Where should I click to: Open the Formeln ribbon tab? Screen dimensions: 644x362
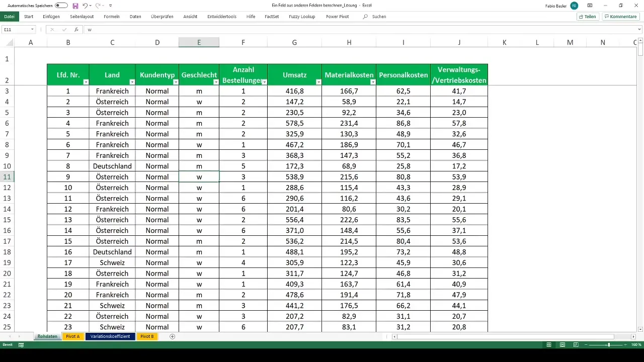click(x=112, y=17)
